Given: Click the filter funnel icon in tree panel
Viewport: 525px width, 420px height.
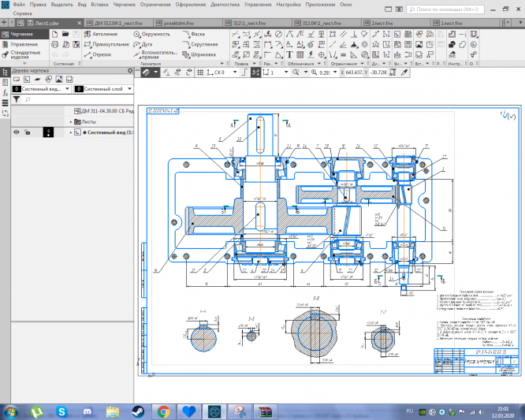Looking at the screenshot, I should 17,100.
